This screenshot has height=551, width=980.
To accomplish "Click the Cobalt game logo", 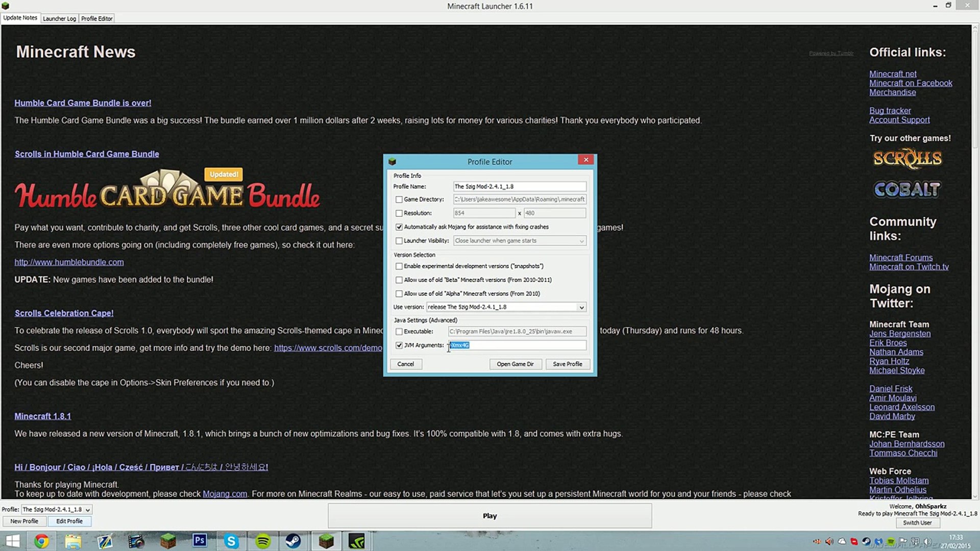I will 907,190.
